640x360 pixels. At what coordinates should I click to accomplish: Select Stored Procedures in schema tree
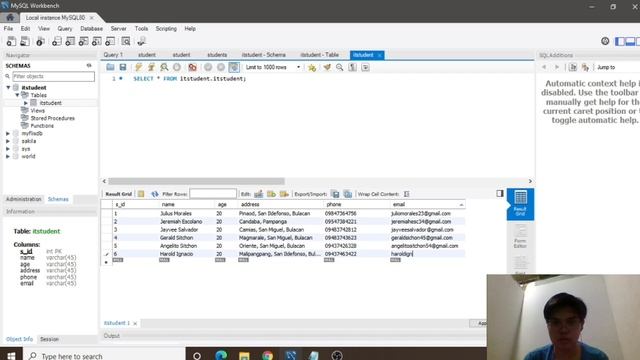point(52,118)
